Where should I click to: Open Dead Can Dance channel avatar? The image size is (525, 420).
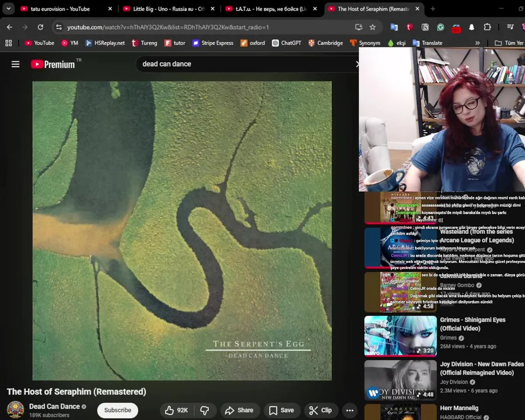(x=15, y=409)
